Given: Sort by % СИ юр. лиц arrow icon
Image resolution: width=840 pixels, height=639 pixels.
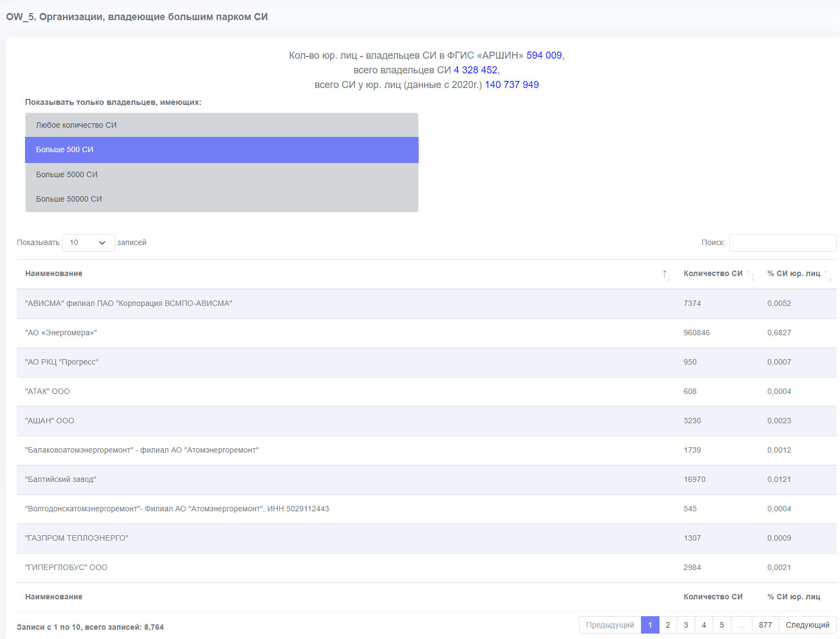Looking at the screenshot, I should [x=828, y=275].
